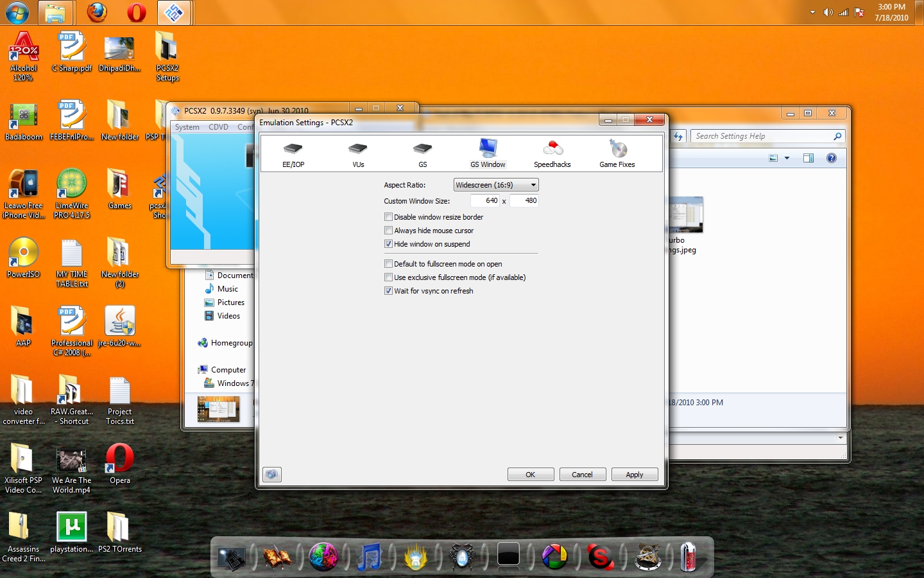
Task: Switch to the VUs tab
Action: (358, 154)
